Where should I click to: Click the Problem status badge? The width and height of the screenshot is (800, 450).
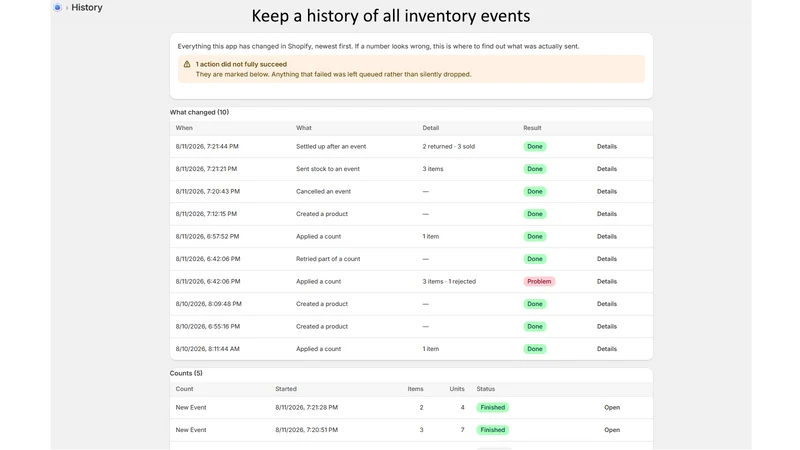(539, 281)
